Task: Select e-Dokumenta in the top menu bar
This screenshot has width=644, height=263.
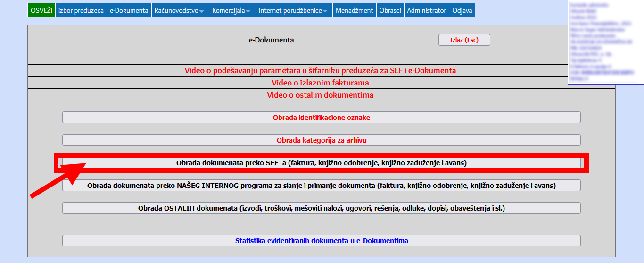Action: [129, 10]
